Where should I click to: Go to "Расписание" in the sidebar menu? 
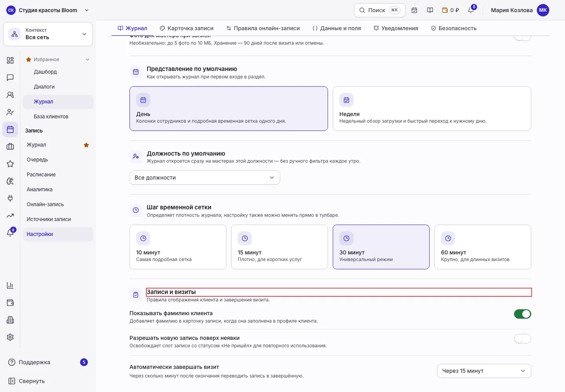[58, 174]
